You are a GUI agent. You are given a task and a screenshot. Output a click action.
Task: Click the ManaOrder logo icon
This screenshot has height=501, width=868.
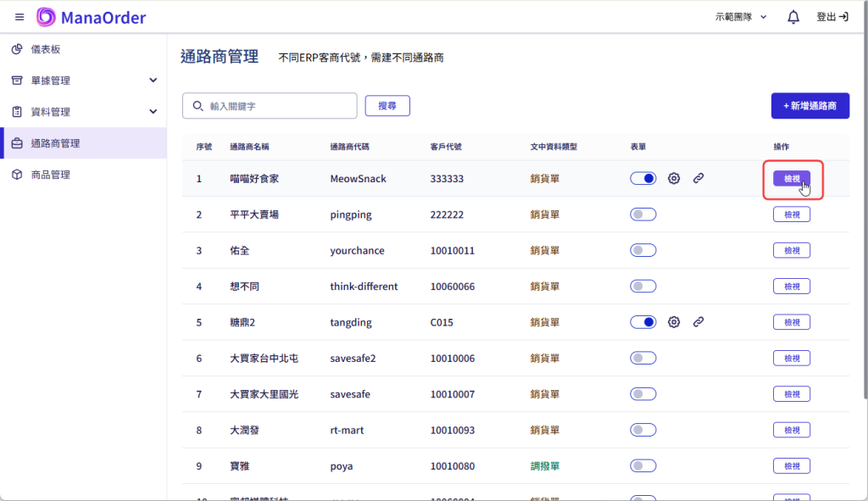[47, 17]
